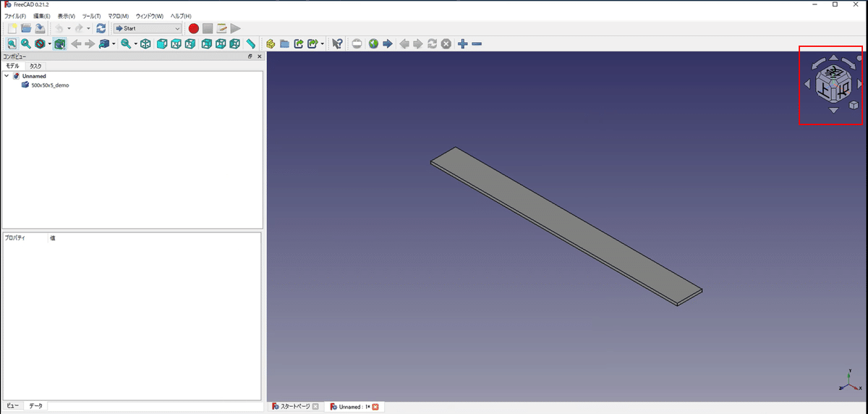Viewport: 868px width, 414px height.
Task: Click the Create group folder icon
Action: (284, 44)
